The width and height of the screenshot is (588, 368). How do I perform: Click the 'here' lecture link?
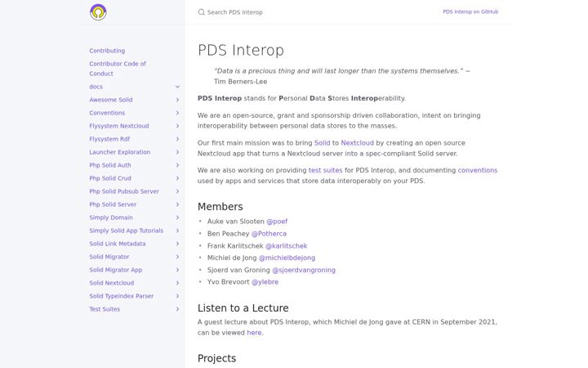coord(254,333)
